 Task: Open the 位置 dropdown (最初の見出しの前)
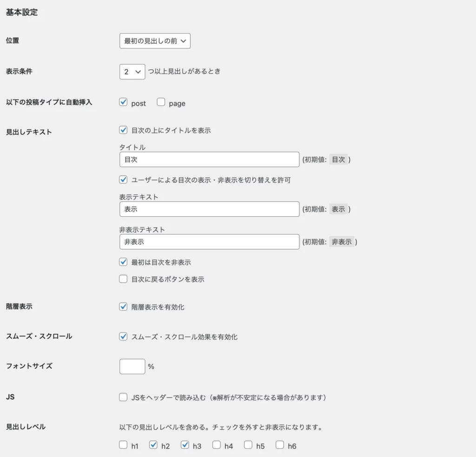(155, 41)
